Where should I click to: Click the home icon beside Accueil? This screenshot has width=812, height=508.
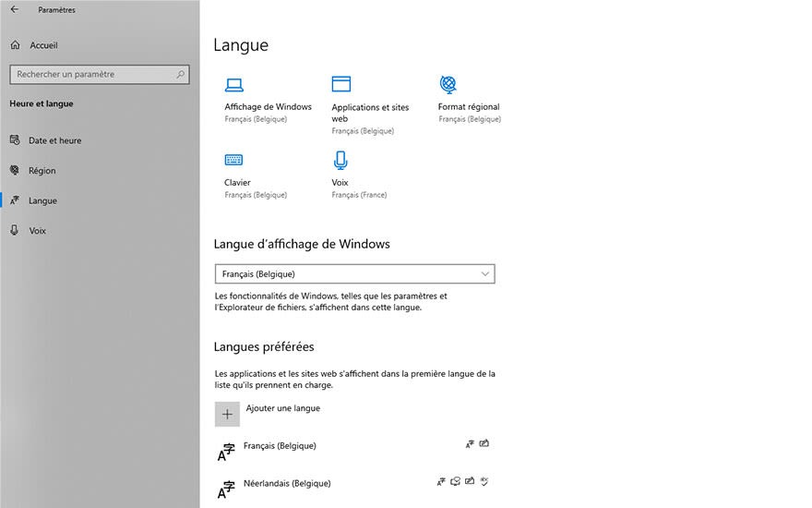(x=16, y=45)
